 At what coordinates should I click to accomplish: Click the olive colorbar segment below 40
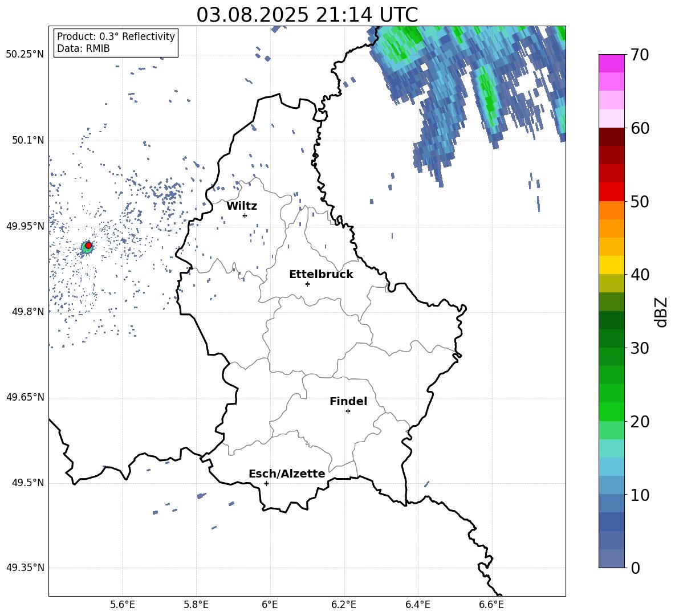[x=611, y=283]
